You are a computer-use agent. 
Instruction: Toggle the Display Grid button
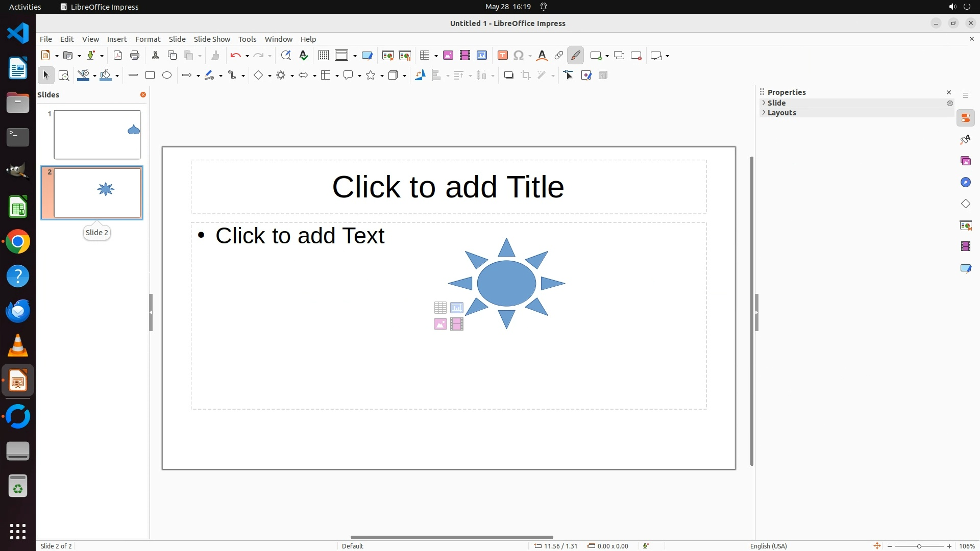tap(323, 56)
